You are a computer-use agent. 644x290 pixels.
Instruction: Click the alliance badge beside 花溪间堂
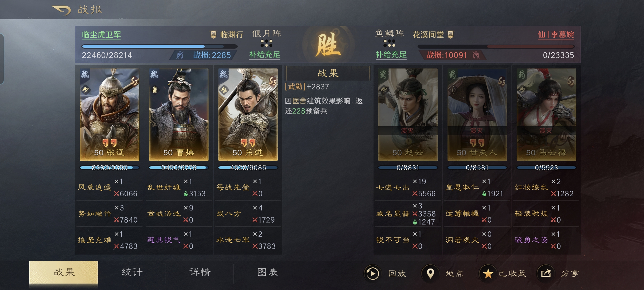451,34
